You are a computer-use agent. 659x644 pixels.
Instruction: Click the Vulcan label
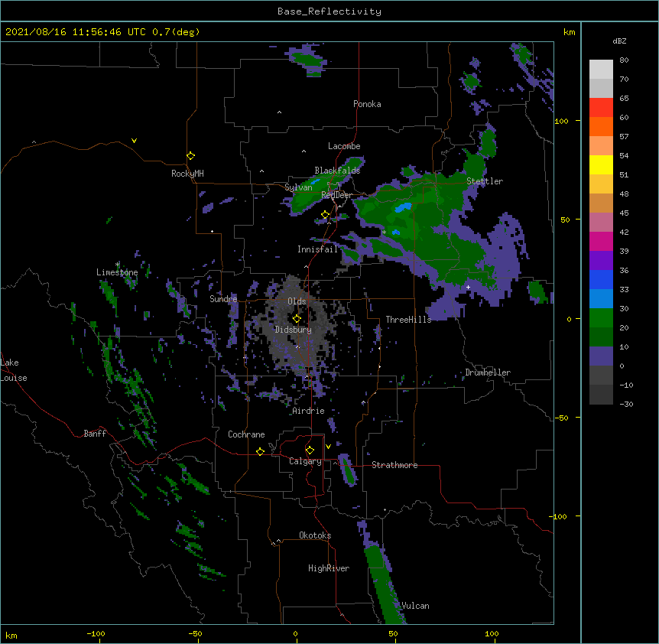coord(415,606)
